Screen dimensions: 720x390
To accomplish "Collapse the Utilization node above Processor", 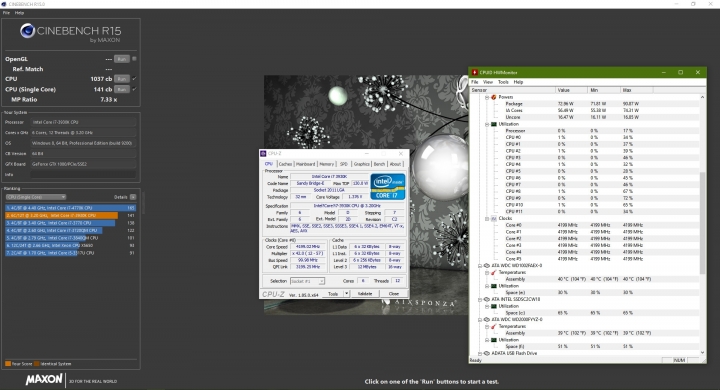I will (487, 124).
